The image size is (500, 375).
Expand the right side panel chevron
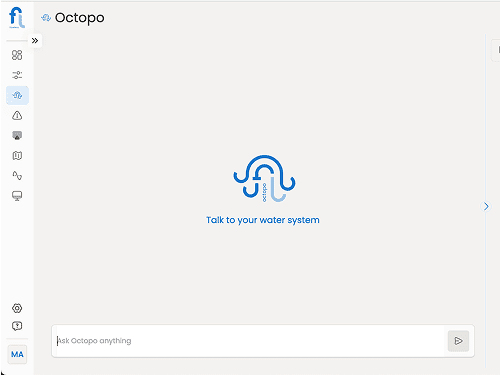pos(486,206)
